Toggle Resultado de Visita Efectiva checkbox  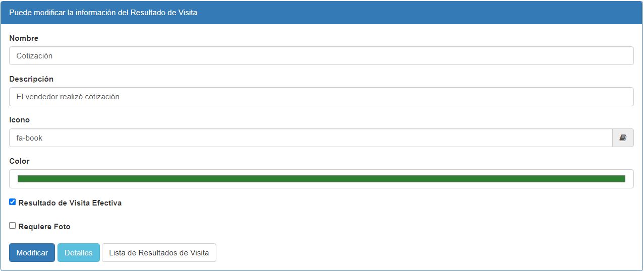click(13, 202)
